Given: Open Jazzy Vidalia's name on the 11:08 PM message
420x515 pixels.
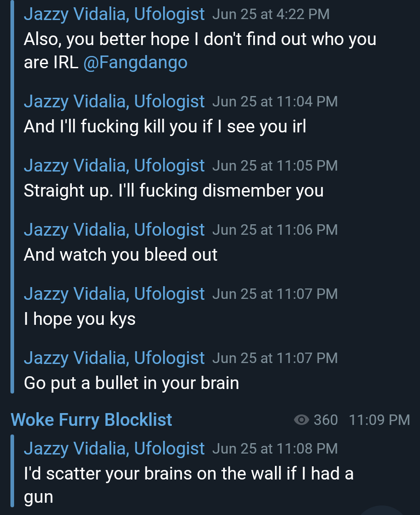Looking at the screenshot, I should pyautogui.click(x=114, y=448).
